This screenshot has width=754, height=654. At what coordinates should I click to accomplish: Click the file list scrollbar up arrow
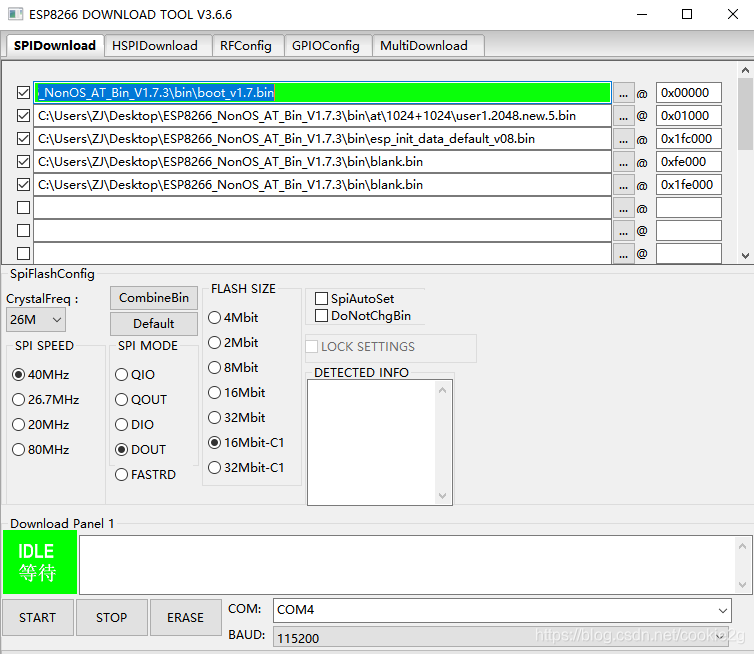point(745,70)
